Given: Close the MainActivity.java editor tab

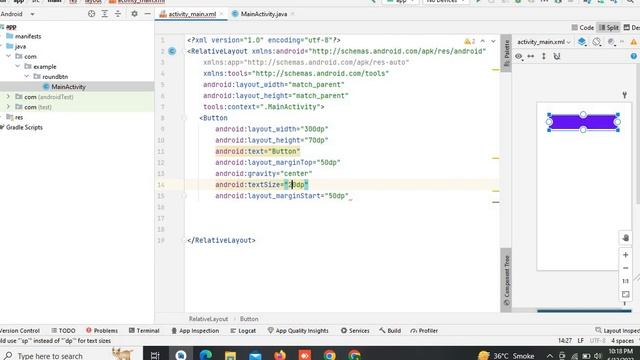Looking at the screenshot, I should click(x=293, y=14).
